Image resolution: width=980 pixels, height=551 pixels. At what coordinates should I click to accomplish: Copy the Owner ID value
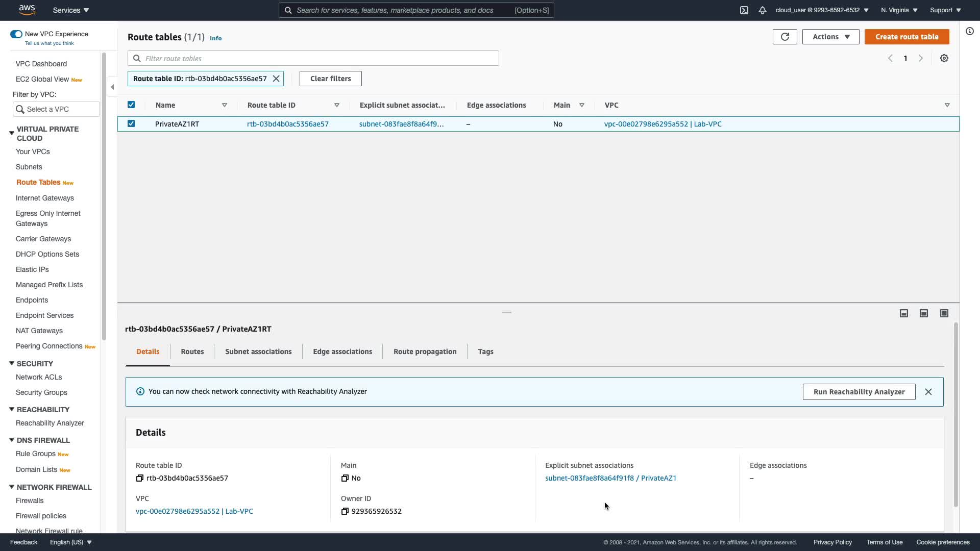pyautogui.click(x=345, y=511)
